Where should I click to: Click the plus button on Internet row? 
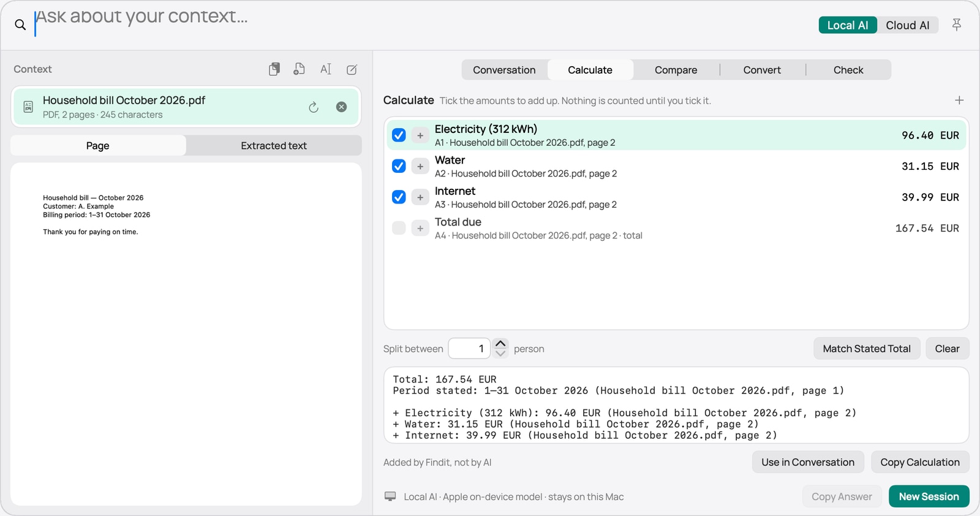[420, 197]
